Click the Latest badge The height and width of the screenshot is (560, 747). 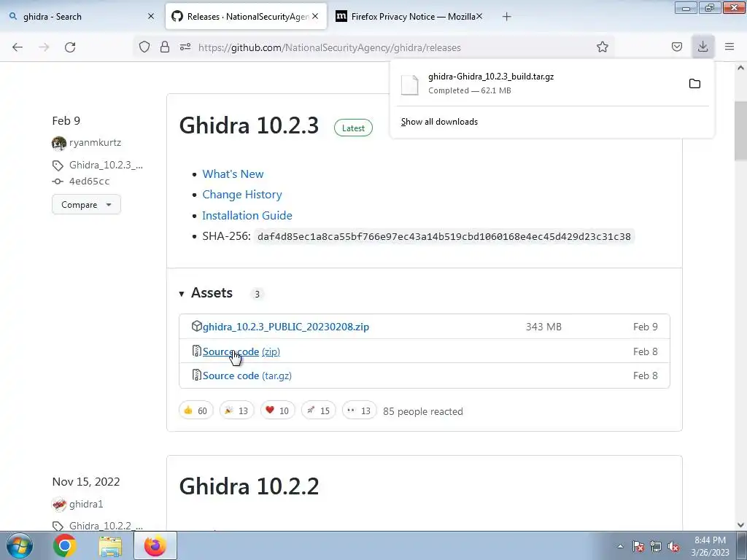[x=353, y=128]
